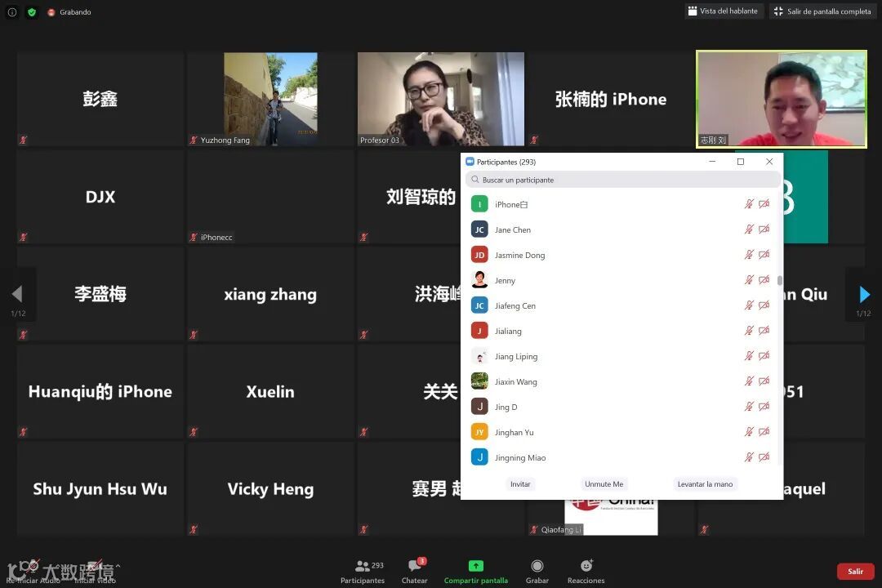Click camera-off icon for Jenny

click(764, 280)
